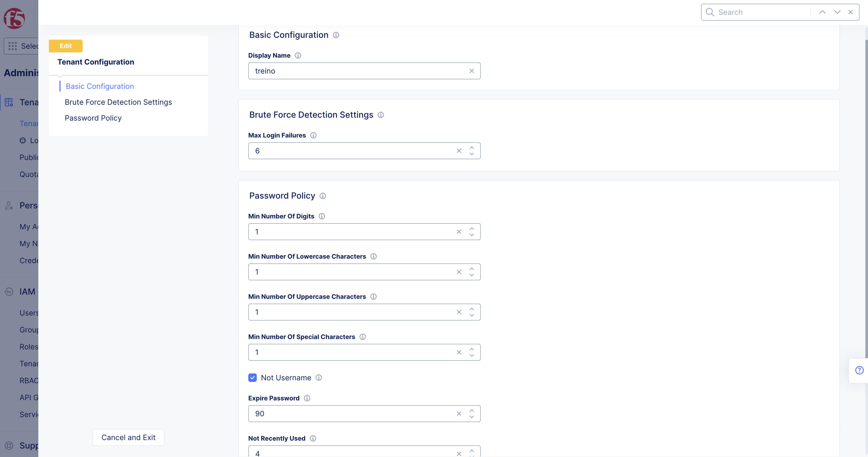Click the info icon beside Display Name
The height and width of the screenshot is (457, 868).
298,55
